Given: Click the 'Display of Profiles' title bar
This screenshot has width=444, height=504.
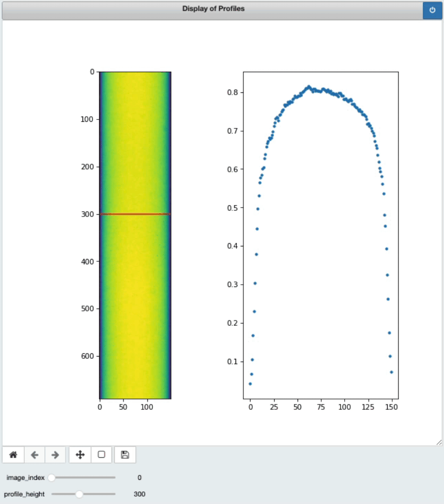Looking at the screenshot, I should 213,9.
